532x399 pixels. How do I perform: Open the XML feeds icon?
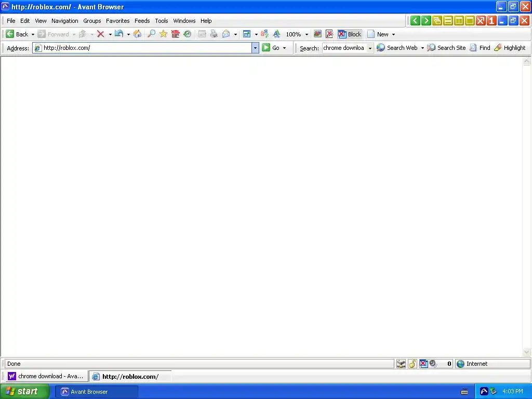176,34
